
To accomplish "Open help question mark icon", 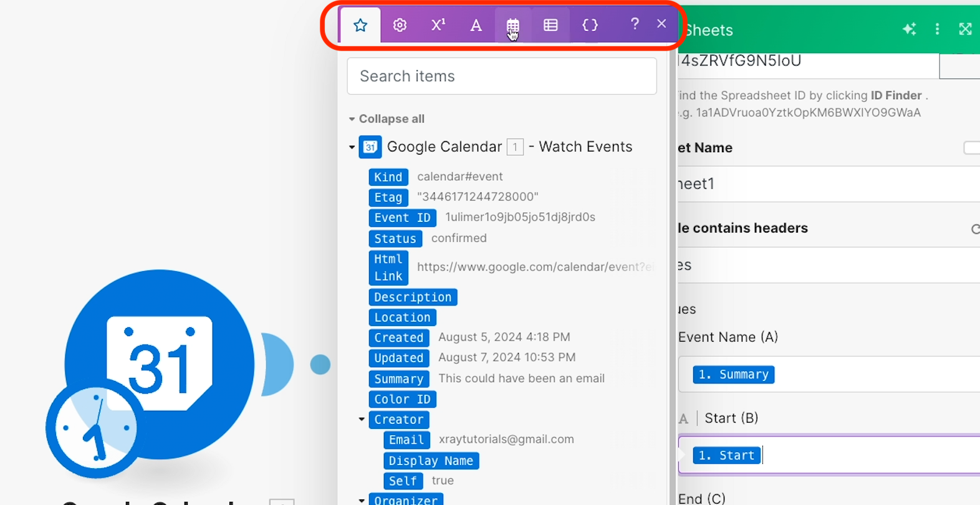I will point(635,24).
